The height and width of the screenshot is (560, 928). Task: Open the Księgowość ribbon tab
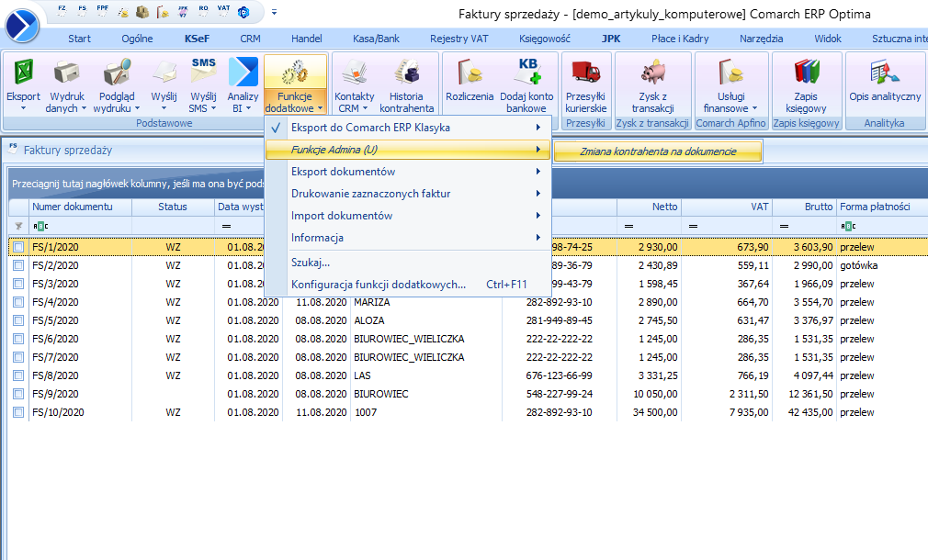(x=545, y=39)
